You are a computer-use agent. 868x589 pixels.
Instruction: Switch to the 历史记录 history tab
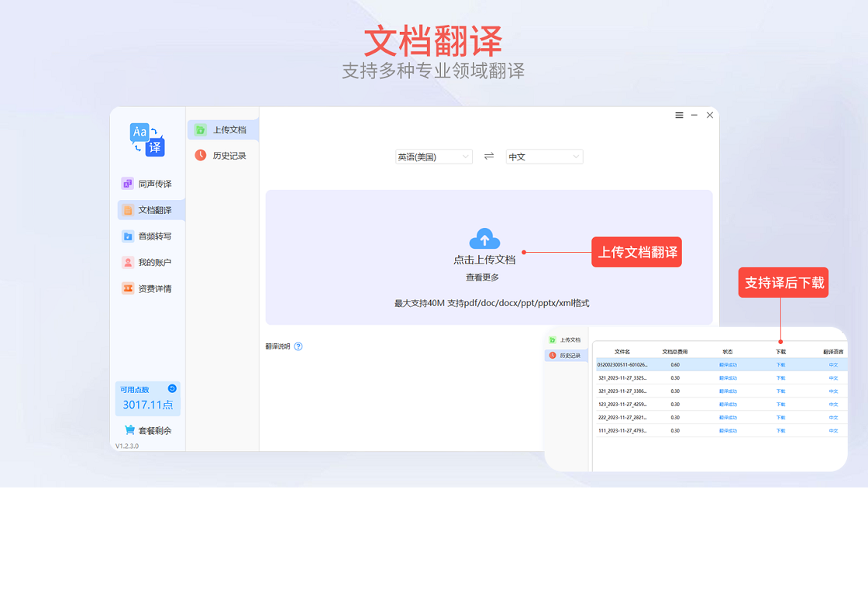tap(221, 156)
